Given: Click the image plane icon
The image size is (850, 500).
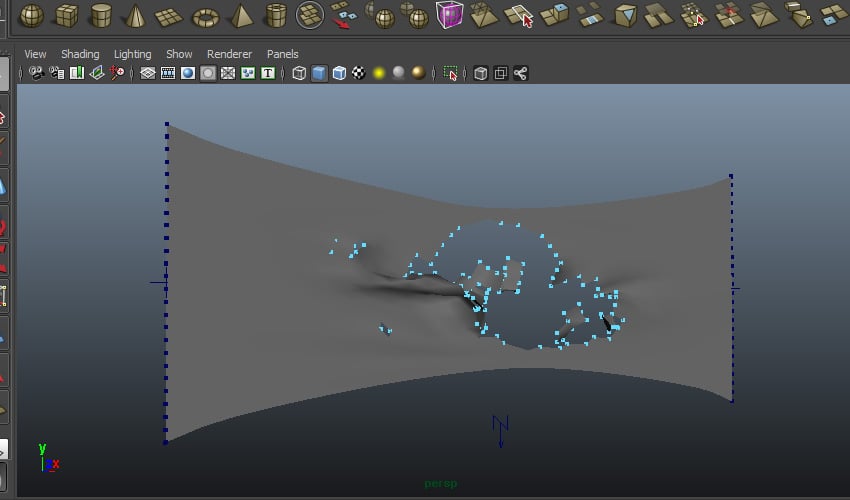Looking at the screenshot, I should pyautogui.click(x=96, y=73).
